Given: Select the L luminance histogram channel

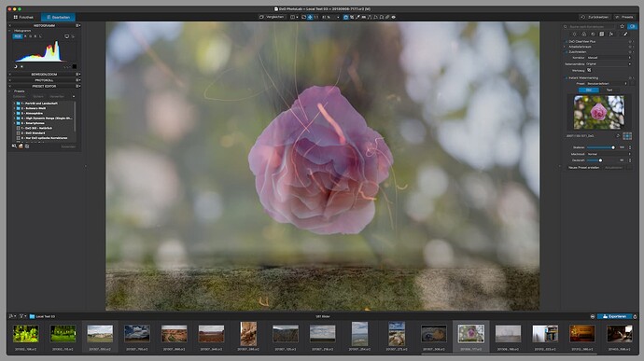Looking at the screenshot, I should (x=40, y=36).
